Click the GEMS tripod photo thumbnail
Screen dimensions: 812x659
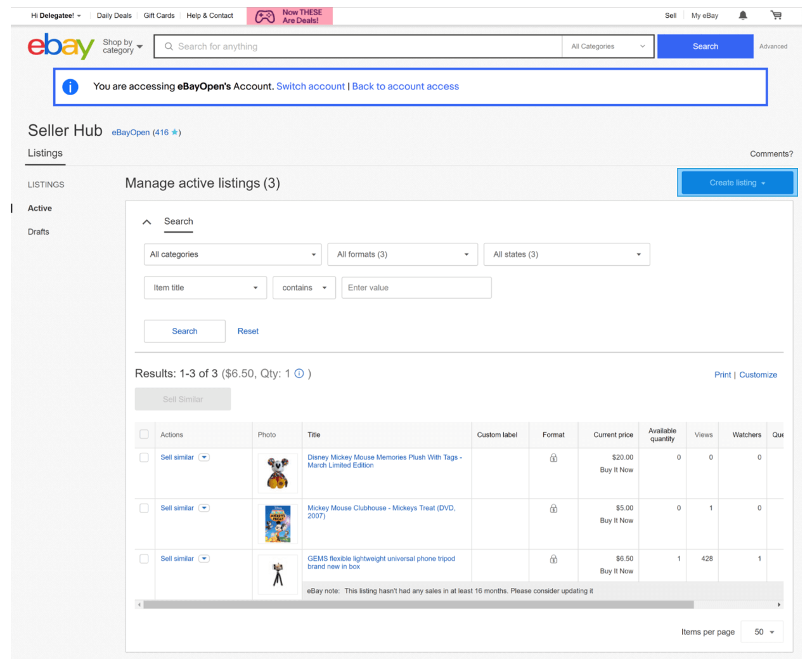[278, 575]
